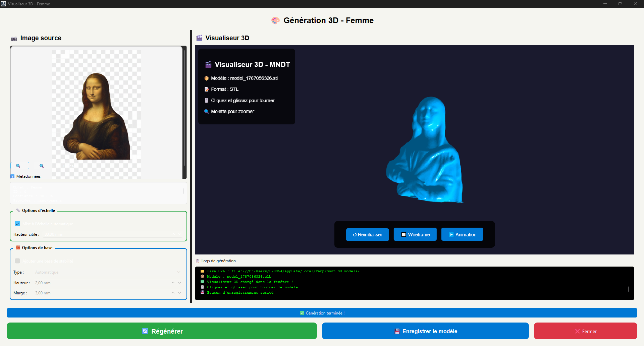The width and height of the screenshot is (644, 346).
Task: Click Réinitialiser to reset the 3D view
Action: coord(367,234)
